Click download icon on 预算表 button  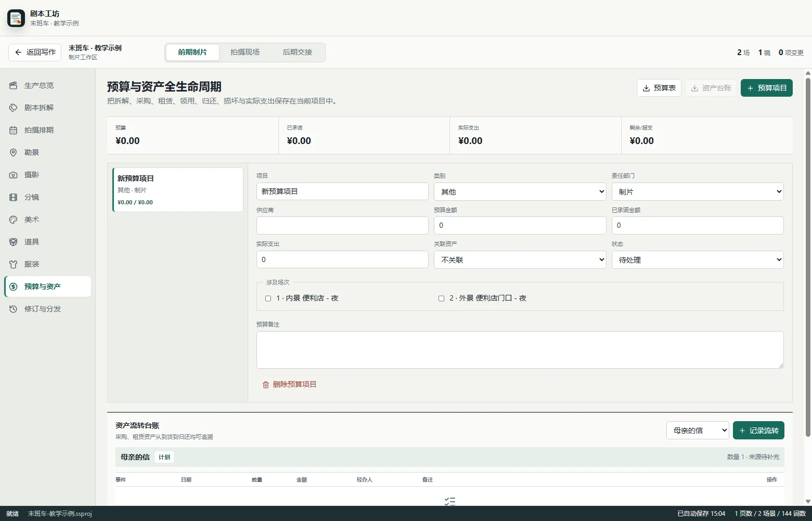point(646,88)
